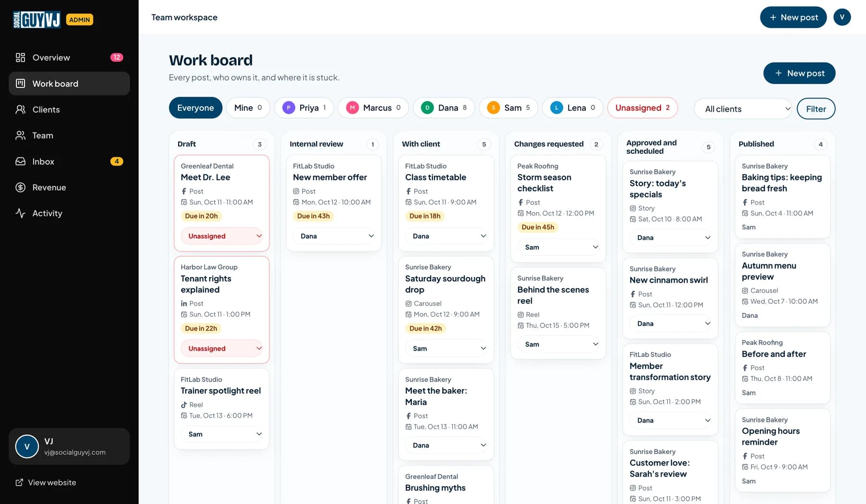This screenshot has width=866, height=504.
Task: Click the New post button in top bar
Action: (793, 17)
